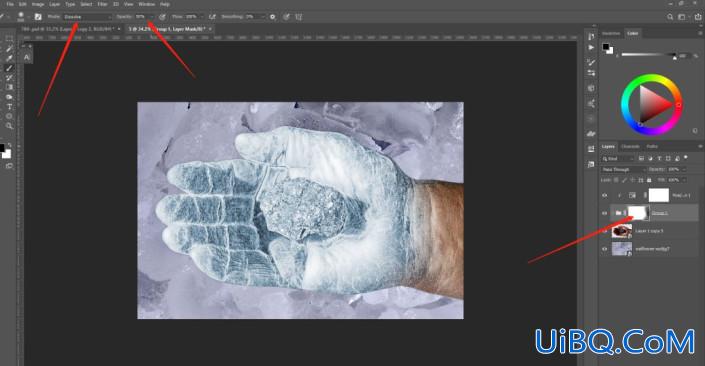
Task: Hide the Layer 1 copy layer using its eye icon
Action: pos(605,231)
